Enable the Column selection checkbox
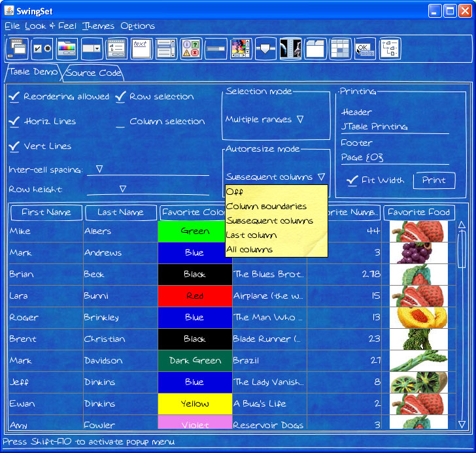Screen dimensions: 476x453 point(120,122)
